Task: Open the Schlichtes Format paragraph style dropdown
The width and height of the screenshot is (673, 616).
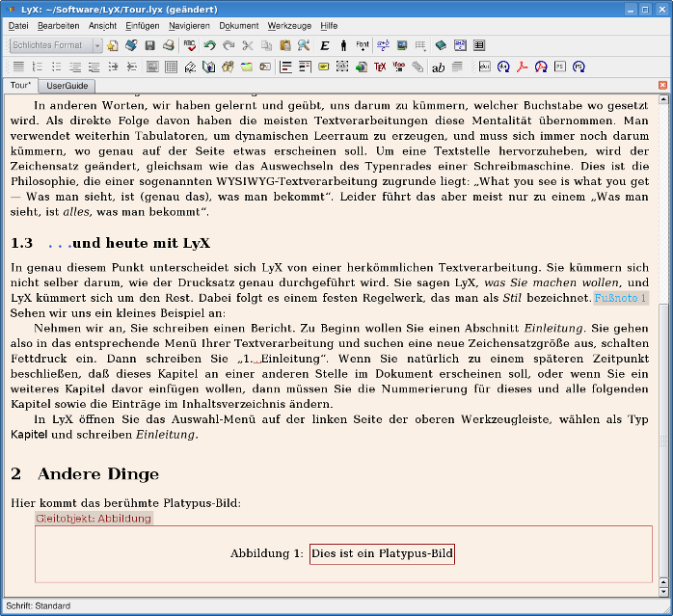Action: click(56, 45)
